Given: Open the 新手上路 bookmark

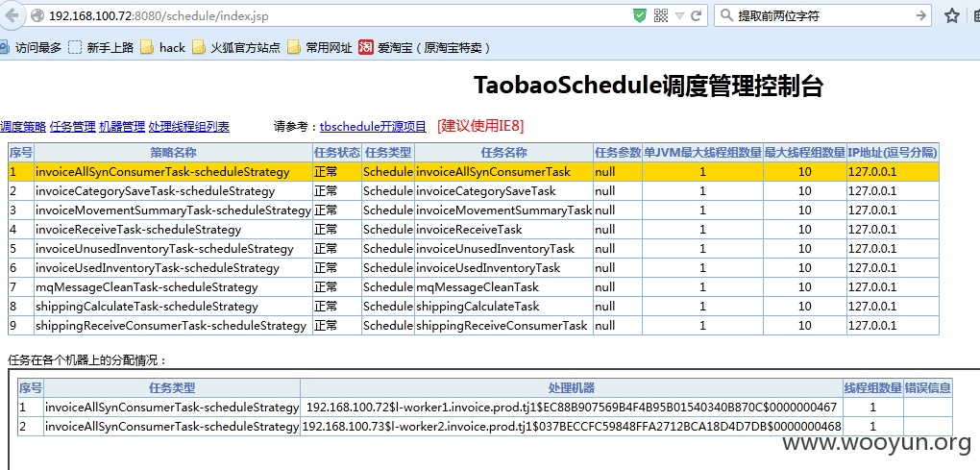Looking at the screenshot, I should pyautogui.click(x=101, y=47).
